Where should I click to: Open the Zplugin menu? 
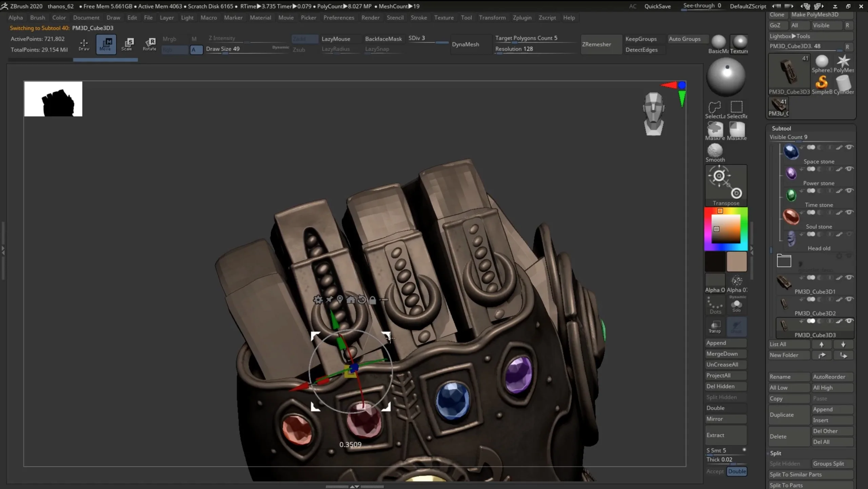(522, 18)
